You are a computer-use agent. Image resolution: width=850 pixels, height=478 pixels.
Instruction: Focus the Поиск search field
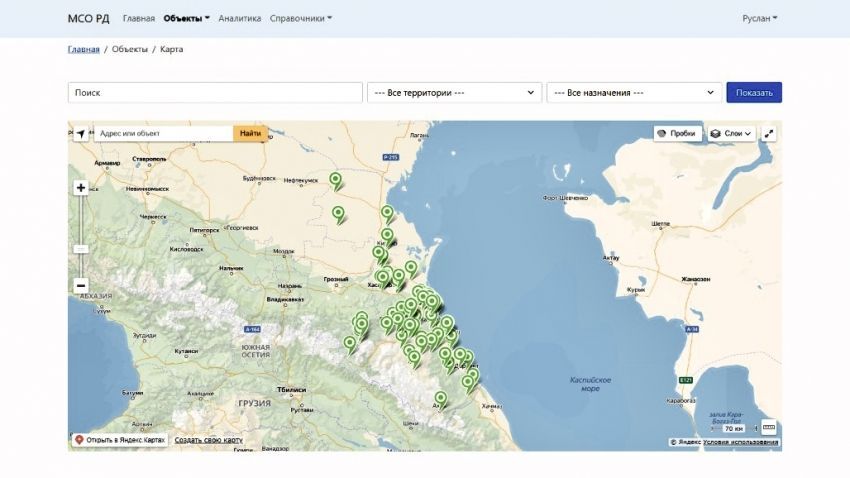pos(215,93)
